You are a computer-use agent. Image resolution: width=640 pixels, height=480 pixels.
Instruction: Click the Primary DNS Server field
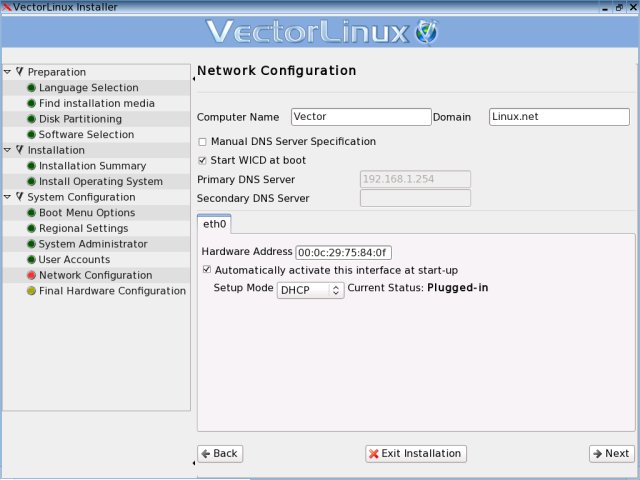415,179
